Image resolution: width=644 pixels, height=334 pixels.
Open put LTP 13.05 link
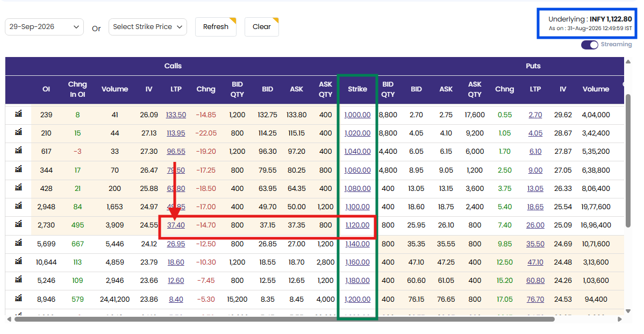click(x=535, y=189)
